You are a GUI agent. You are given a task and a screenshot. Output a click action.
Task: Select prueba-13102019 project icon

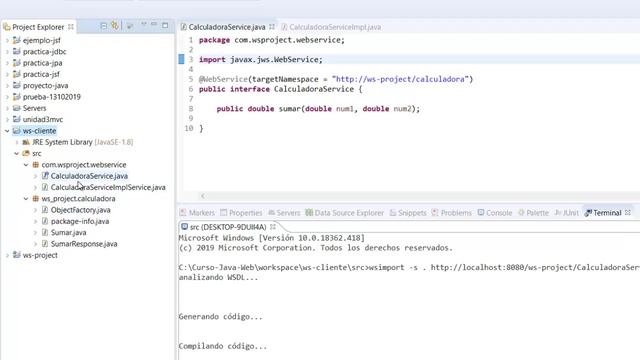(x=16, y=97)
